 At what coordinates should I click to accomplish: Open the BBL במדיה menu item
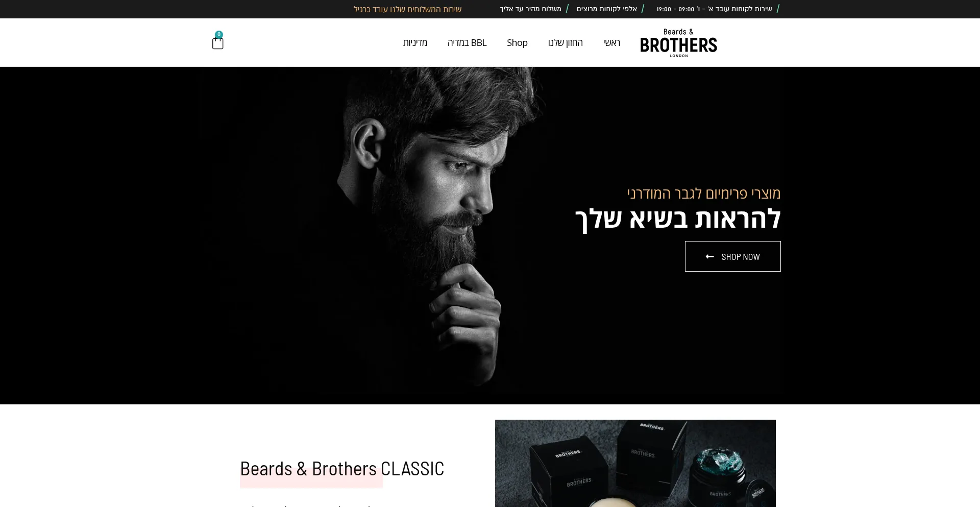(x=467, y=43)
